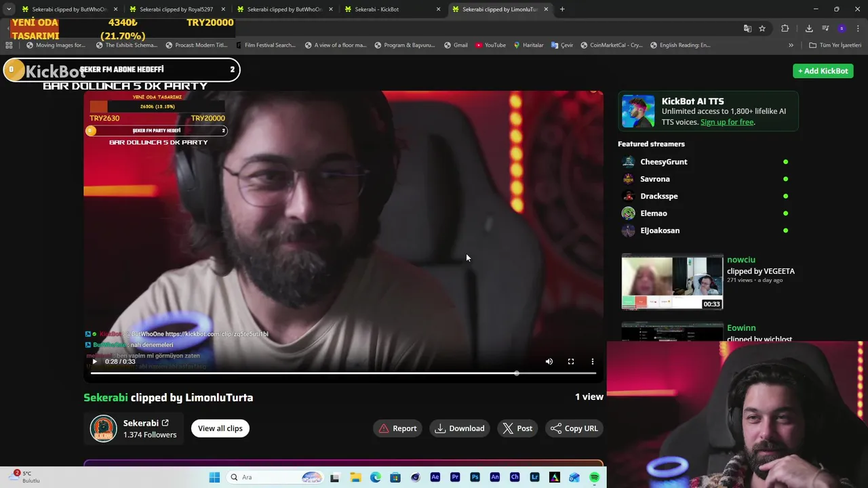This screenshot has height=488, width=868.
Task: Open View all clips
Action: coord(220,428)
